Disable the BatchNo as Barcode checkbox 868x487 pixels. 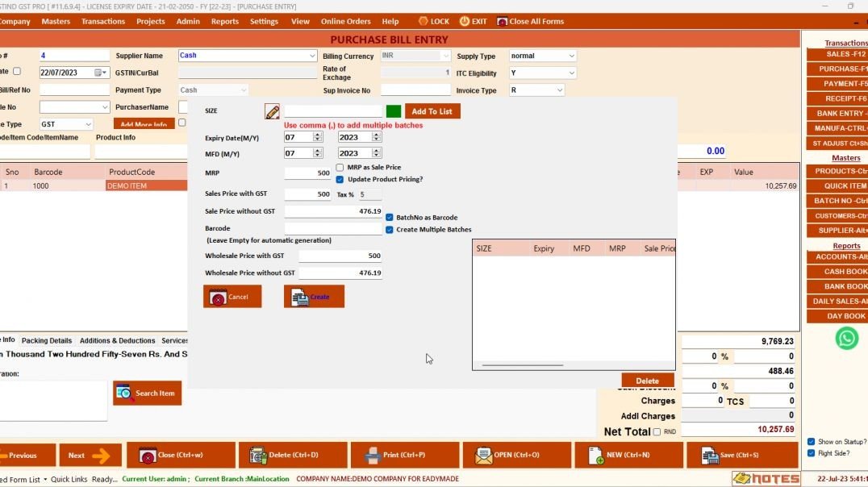(389, 217)
